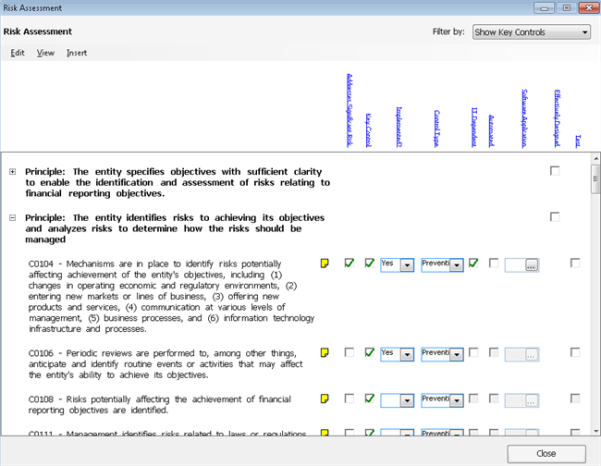Uncheck the IT Dependent checkbox for C0104
601x466 pixels.
(x=474, y=263)
